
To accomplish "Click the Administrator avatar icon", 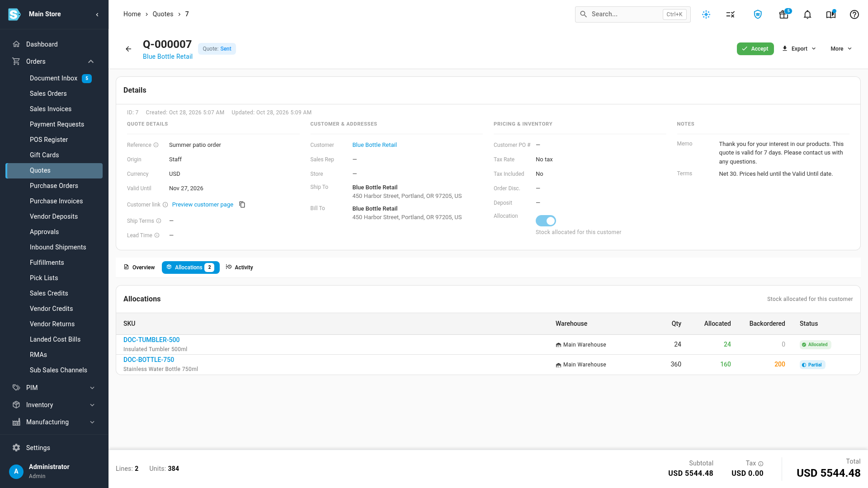I will click(x=16, y=471).
